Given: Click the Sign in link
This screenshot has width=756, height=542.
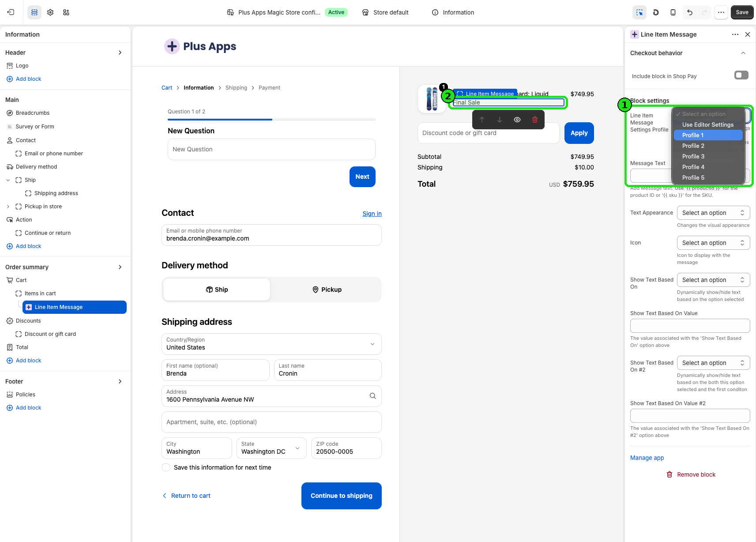Looking at the screenshot, I should (x=372, y=214).
